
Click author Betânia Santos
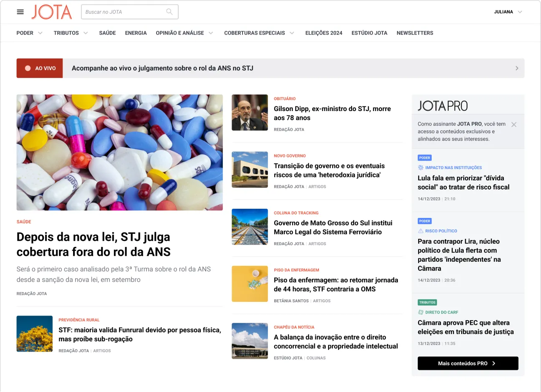pyautogui.click(x=291, y=301)
